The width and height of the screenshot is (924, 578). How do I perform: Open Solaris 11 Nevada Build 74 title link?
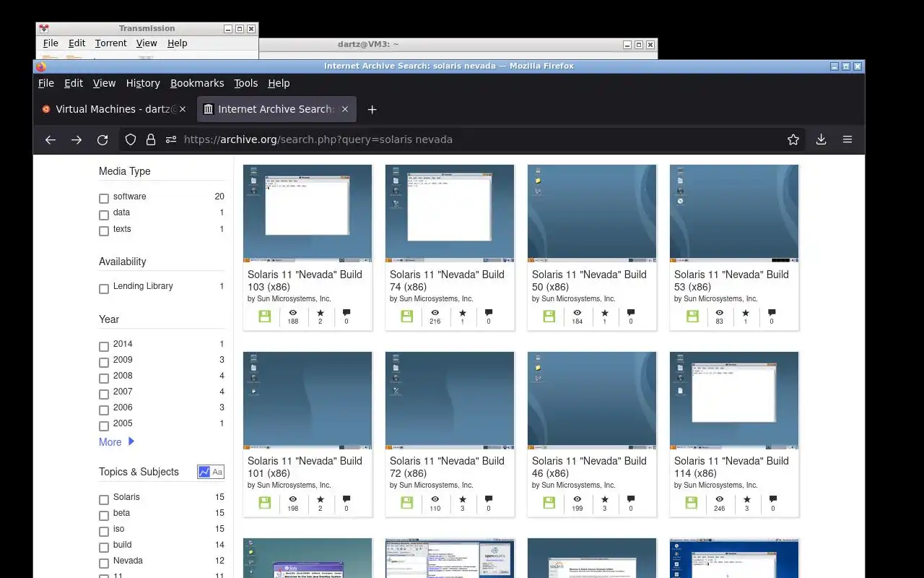click(447, 280)
